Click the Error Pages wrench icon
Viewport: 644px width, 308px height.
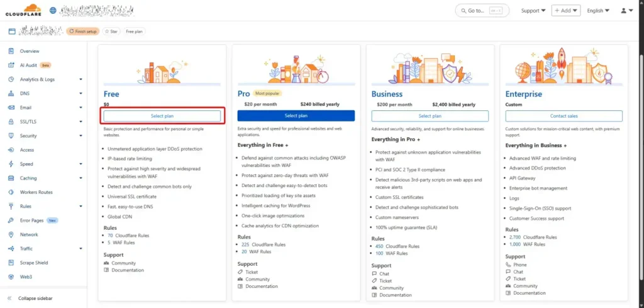tap(11, 220)
